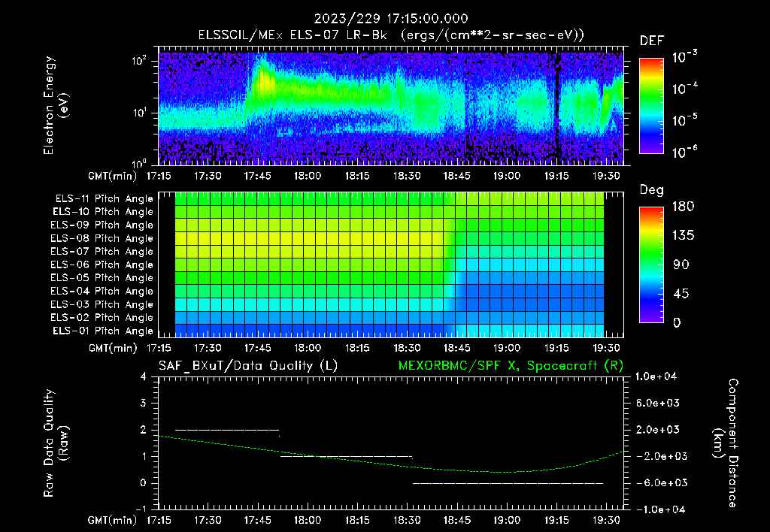
Task: Click the ELS-10 Pitch Angle row label
Action: [x=103, y=212]
